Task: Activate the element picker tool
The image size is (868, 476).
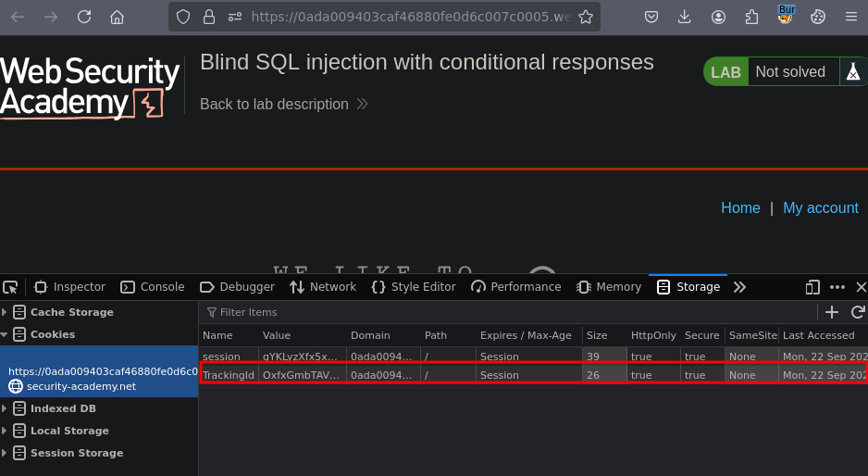Action: coord(10,287)
